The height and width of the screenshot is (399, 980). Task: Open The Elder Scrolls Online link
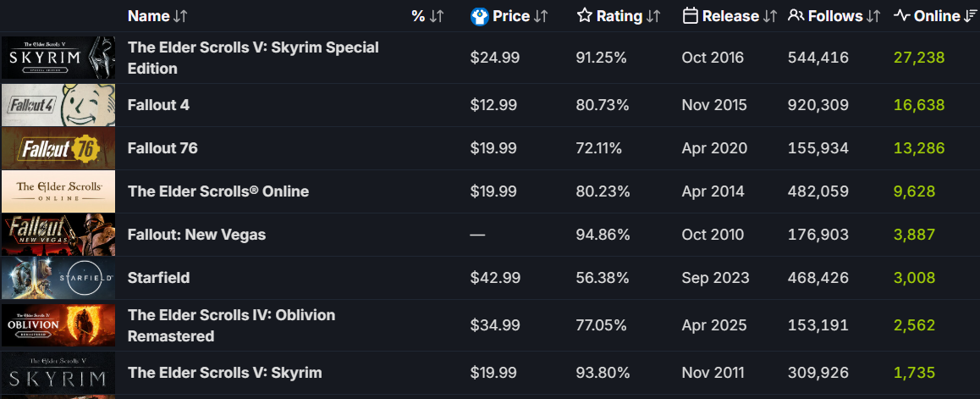pyautogui.click(x=218, y=191)
